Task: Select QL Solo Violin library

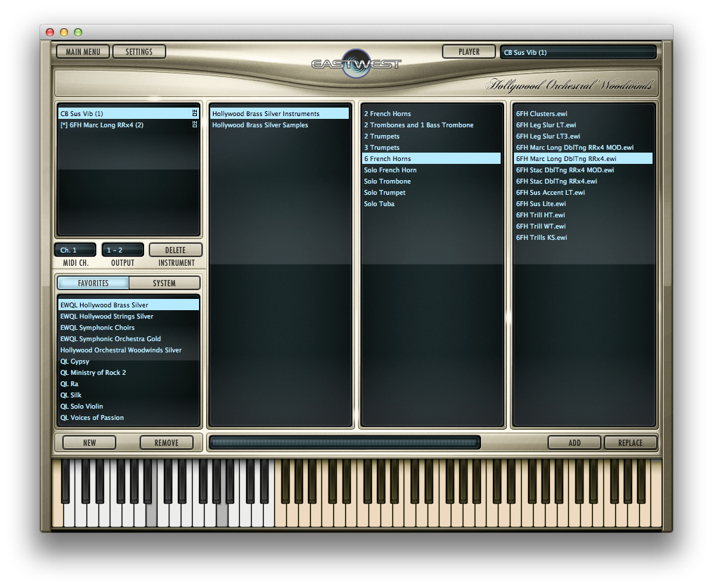Action: tap(129, 407)
